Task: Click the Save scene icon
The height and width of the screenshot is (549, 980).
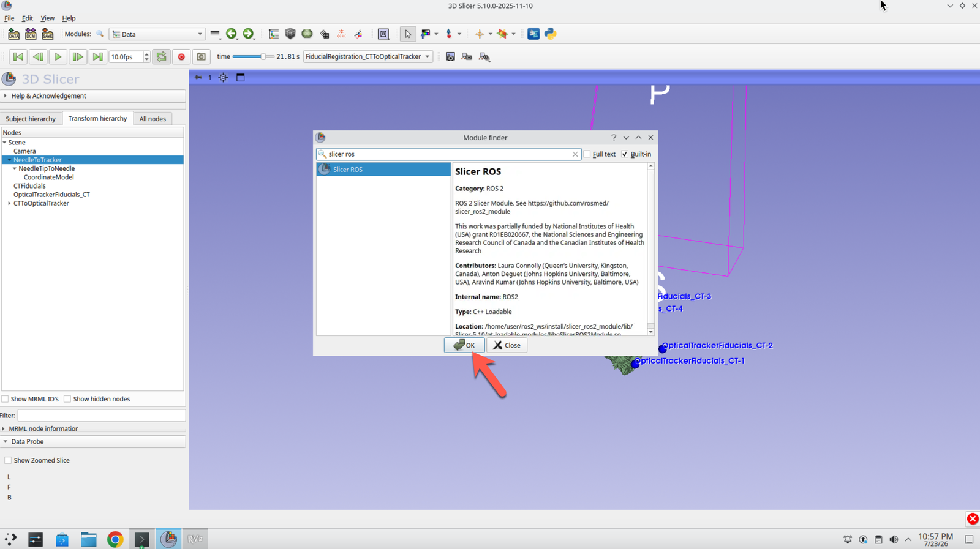Action: pyautogui.click(x=47, y=34)
